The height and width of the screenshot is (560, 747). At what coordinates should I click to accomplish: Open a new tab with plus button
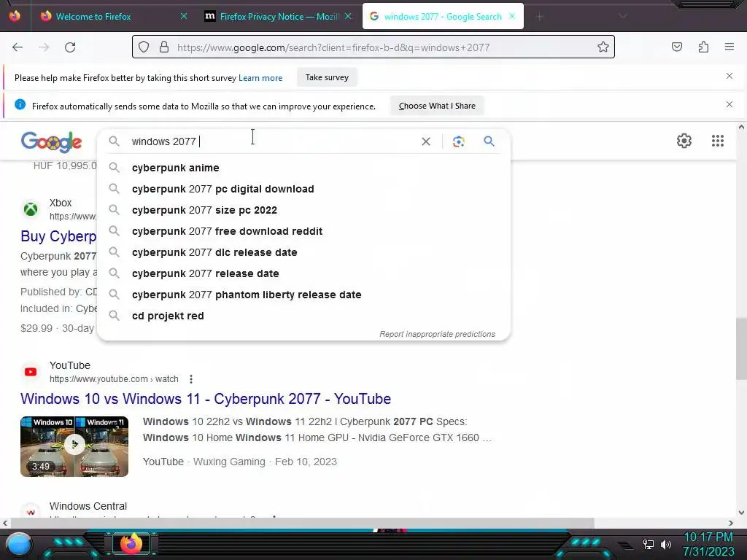point(539,17)
